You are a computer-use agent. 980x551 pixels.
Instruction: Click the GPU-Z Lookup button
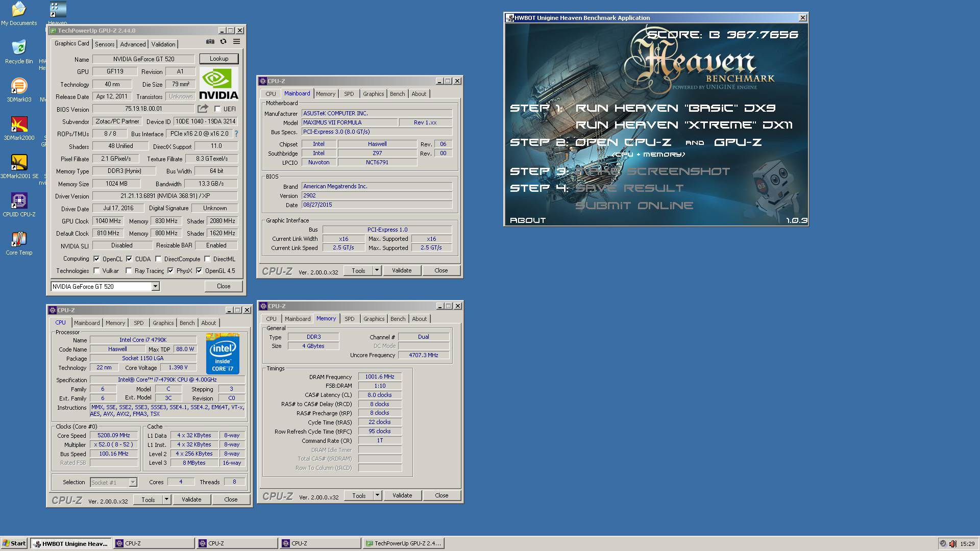point(219,59)
